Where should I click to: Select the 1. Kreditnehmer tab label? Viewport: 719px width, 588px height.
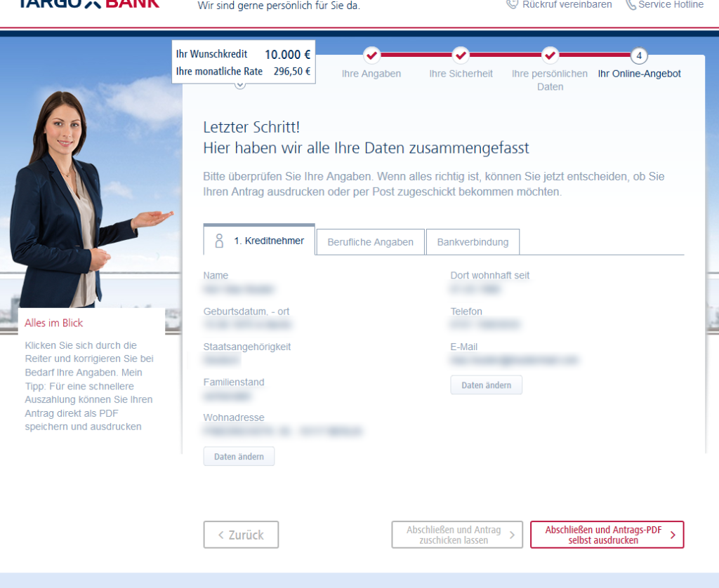[x=269, y=241]
